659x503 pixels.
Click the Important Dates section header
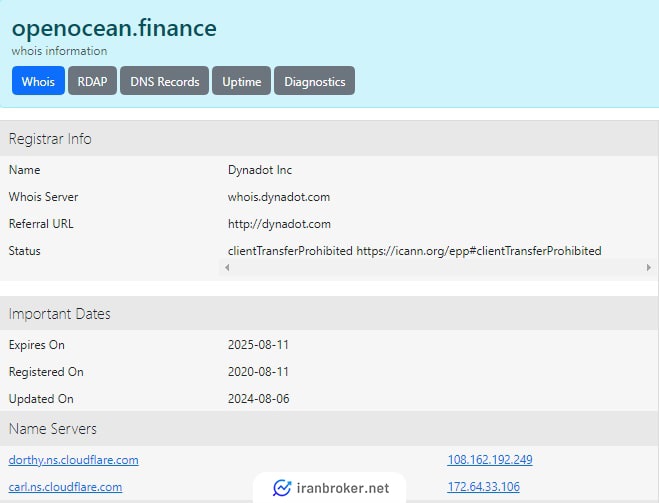pyautogui.click(x=329, y=313)
